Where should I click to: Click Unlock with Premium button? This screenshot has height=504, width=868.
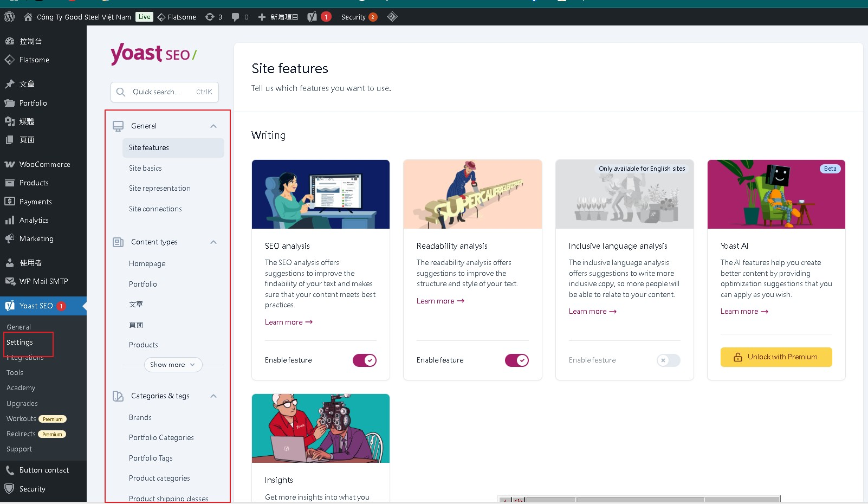point(776,357)
